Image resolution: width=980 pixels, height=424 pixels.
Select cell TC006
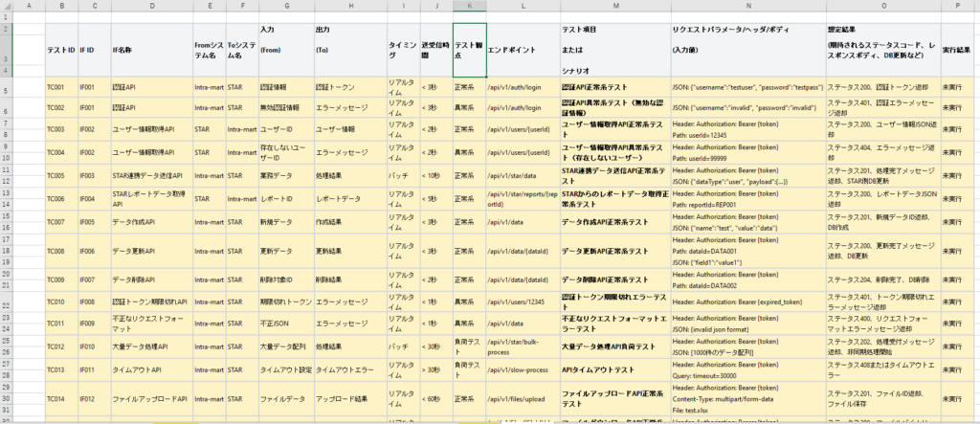[62, 199]
